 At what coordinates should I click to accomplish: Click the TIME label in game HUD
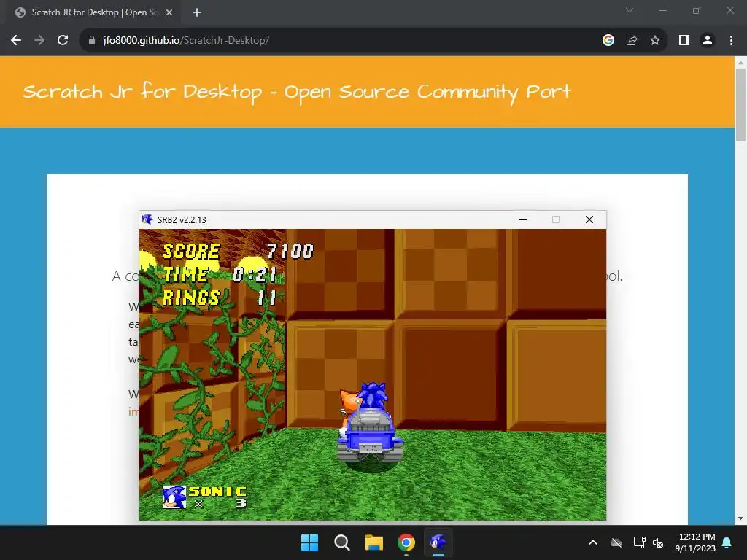coord(186,274)
